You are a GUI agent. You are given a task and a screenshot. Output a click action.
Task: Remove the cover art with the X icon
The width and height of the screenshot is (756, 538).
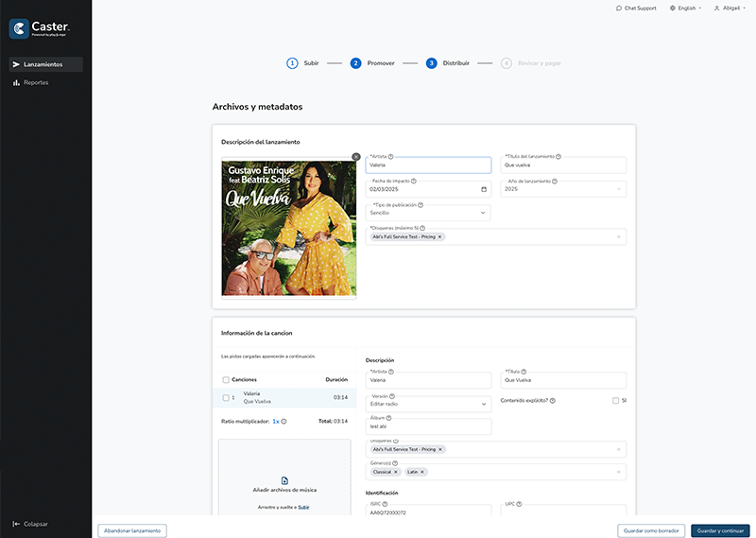(356, 157)
